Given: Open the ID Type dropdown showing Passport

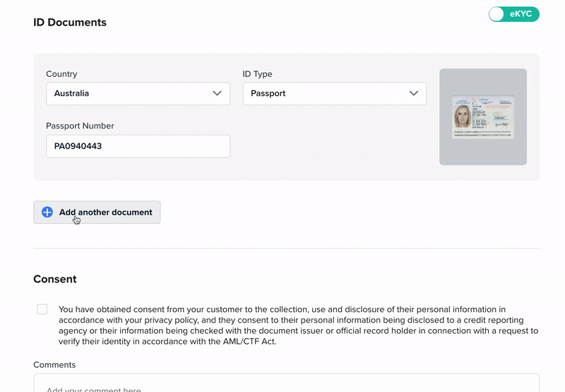Looking at the screenshot, I should (334, 94).
